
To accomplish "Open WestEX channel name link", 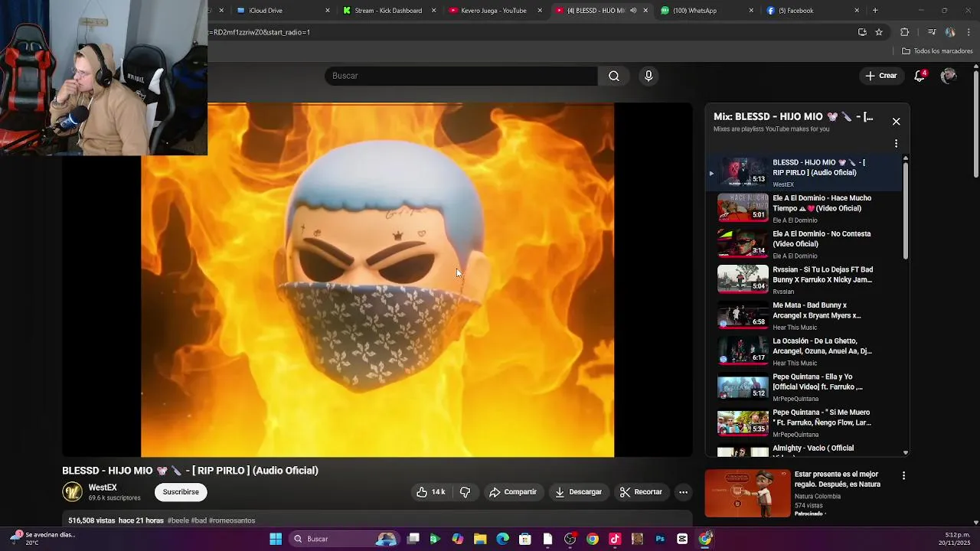I will 103,487.
